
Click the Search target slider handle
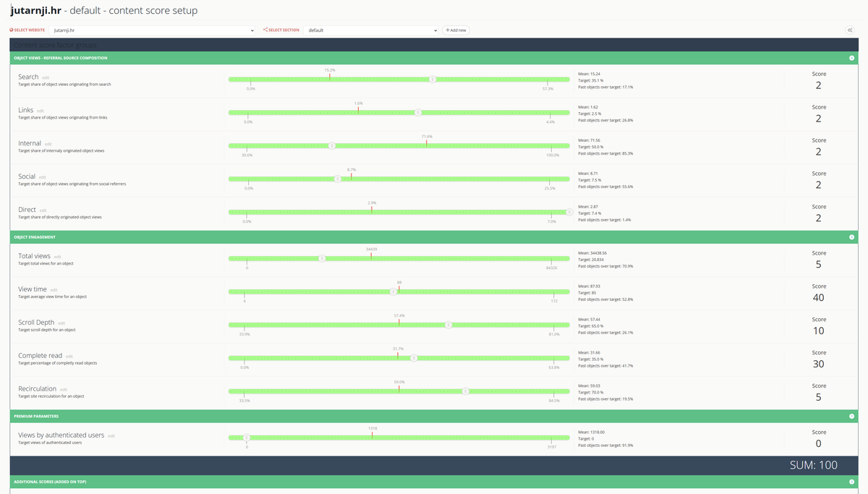[433, 80]
